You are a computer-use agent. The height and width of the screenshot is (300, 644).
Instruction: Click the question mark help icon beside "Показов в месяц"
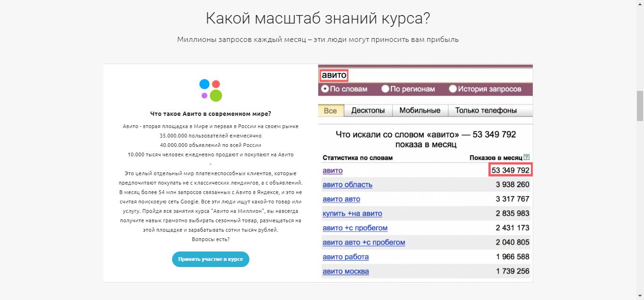click(527, 156)
